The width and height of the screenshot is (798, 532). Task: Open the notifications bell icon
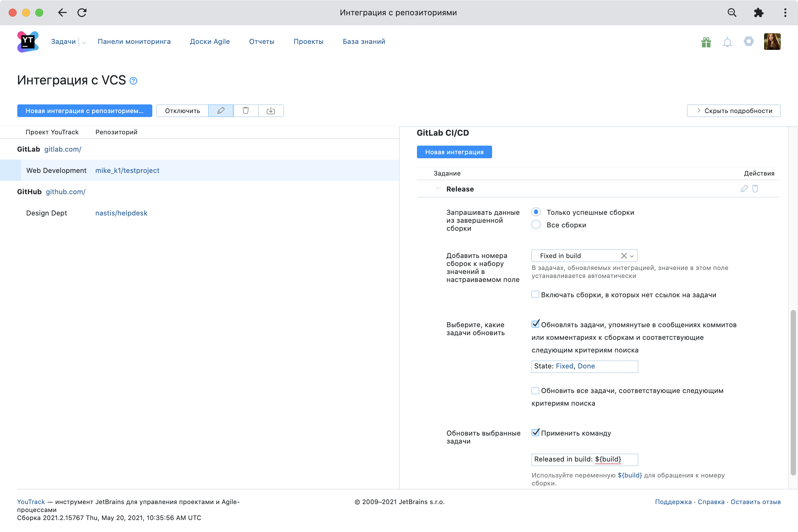(x=728, y=42)
